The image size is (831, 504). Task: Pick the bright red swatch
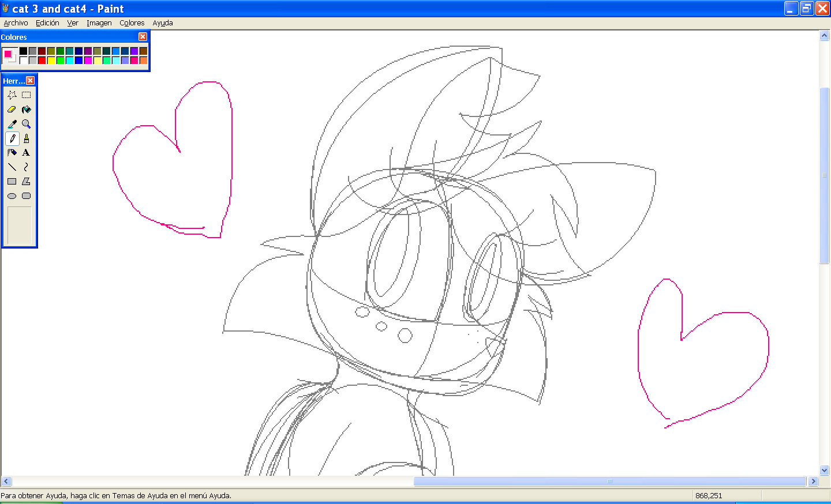tap(42, 60)
